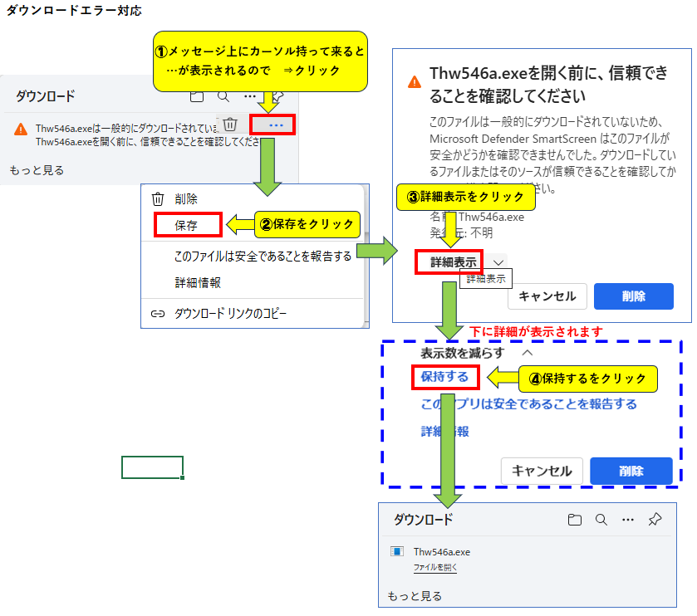Viewport: 697px width, 616px height.
Task: Select 削除 from the context menu
Action: point(186,199)
